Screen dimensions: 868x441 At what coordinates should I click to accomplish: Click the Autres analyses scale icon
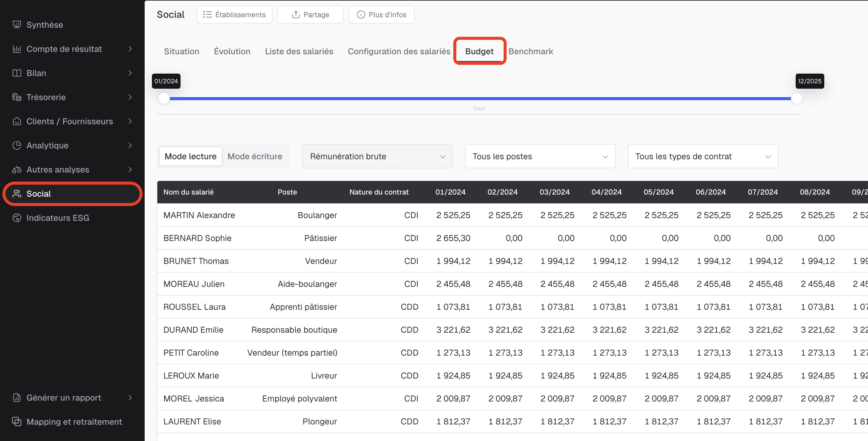coord(17,170)
